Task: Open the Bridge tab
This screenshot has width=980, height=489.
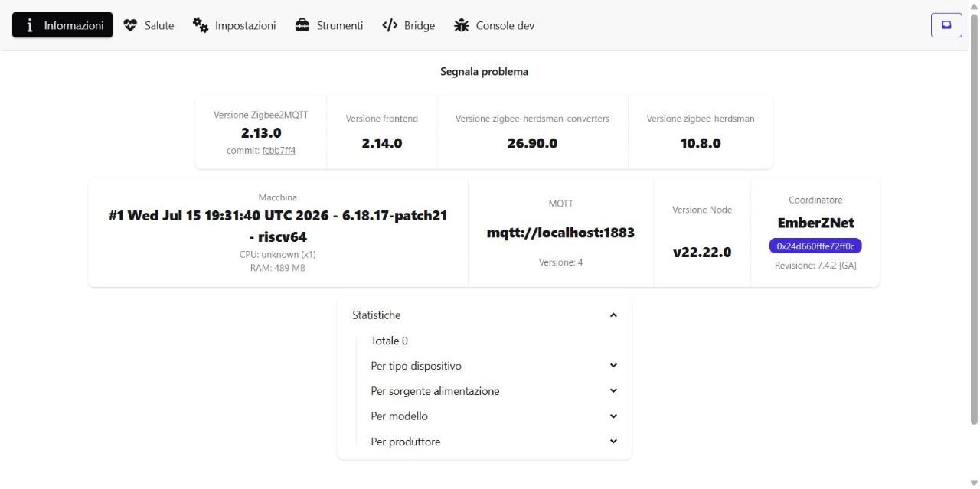Action: click(x=408, y=25)
